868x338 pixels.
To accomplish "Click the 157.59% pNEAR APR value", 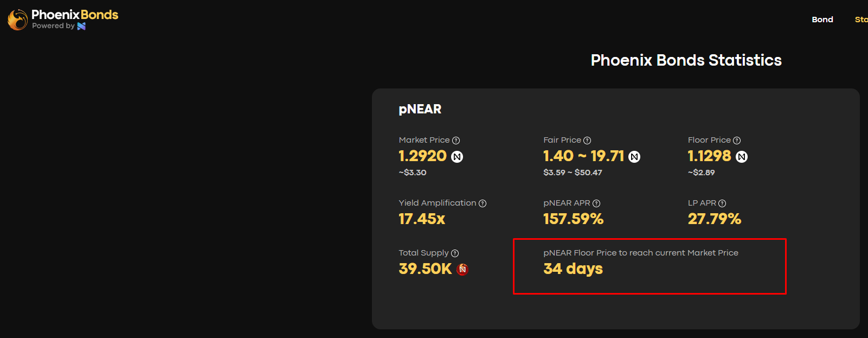I will 573,219.
